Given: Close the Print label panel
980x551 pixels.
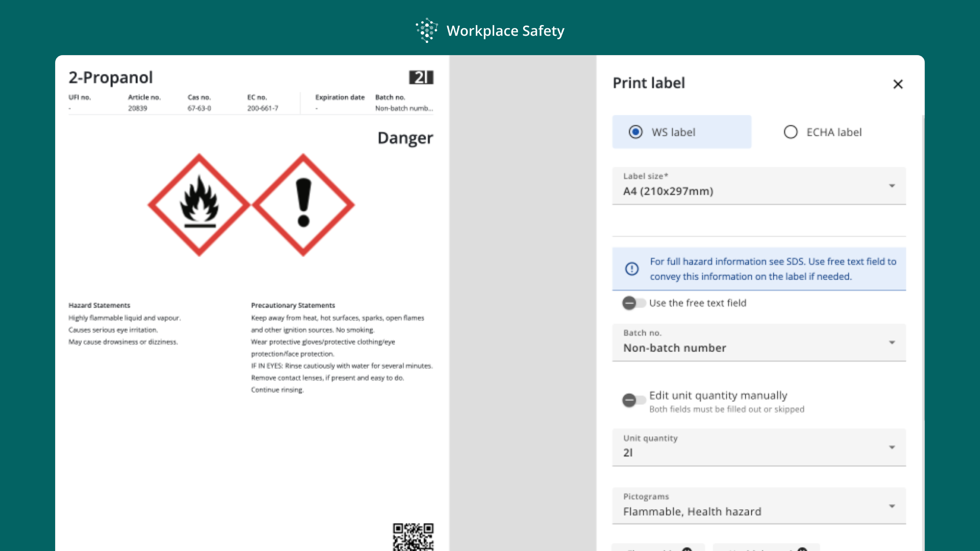Looking at the screenshot, I should pyautogui.click(x=898, y=84).
